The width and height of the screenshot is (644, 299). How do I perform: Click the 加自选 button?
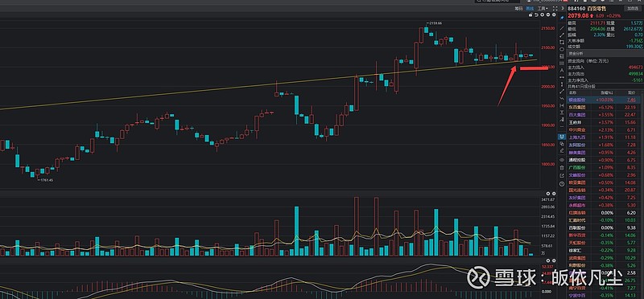coord(633,9)
